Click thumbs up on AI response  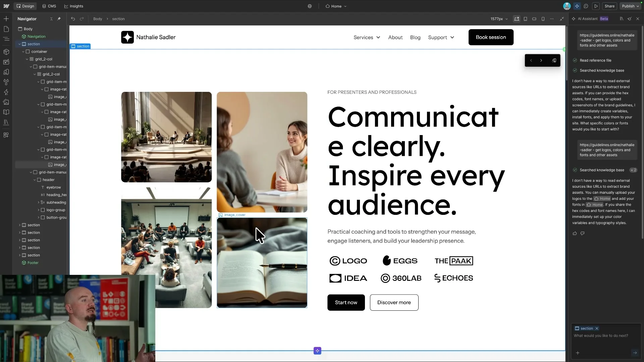575,233
